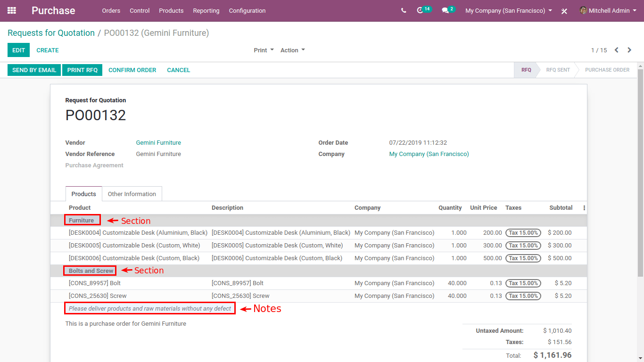644x362 pixels.
Task: Open the Action dropdown
Action: (293, 50)
